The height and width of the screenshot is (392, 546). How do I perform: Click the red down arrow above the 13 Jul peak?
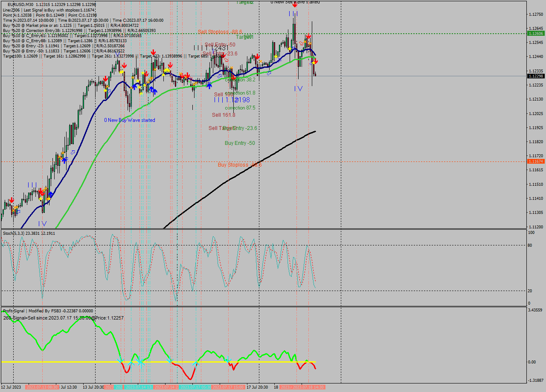point(124,65)
